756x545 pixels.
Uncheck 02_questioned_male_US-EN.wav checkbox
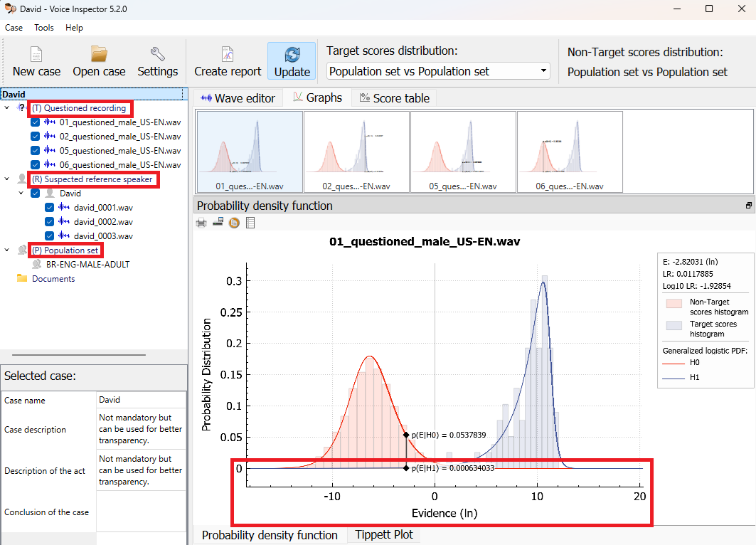click(35, 137)
